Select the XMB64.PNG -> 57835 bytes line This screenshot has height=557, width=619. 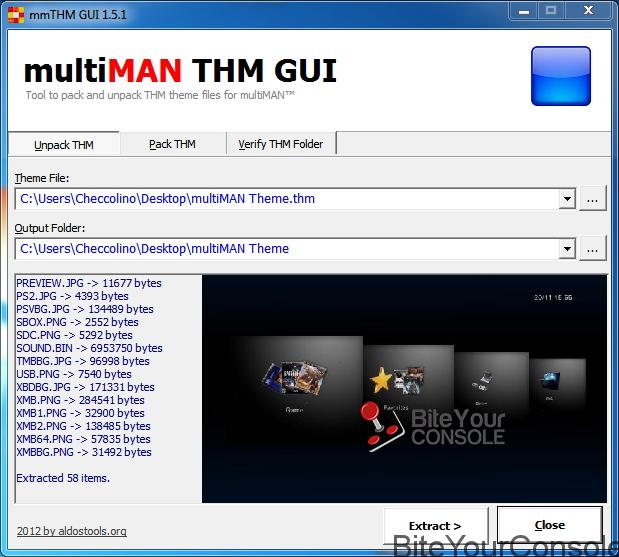[x=83, y=439]
